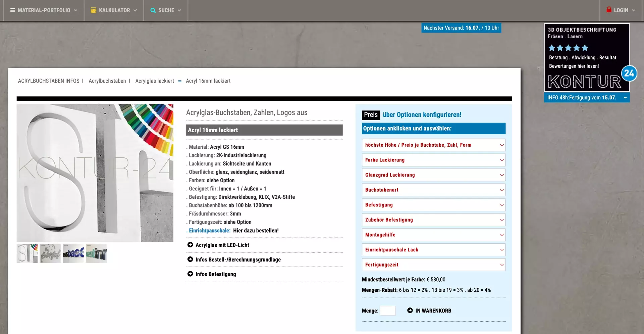
Task: Go to Acrylbuchstaben breadcrumb link
Action: point(107,81)
